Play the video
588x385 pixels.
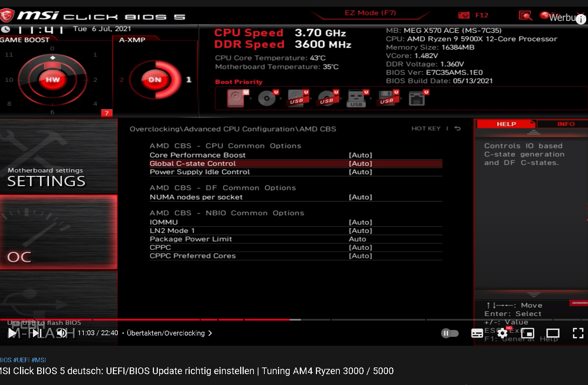(x=12, y=333)
